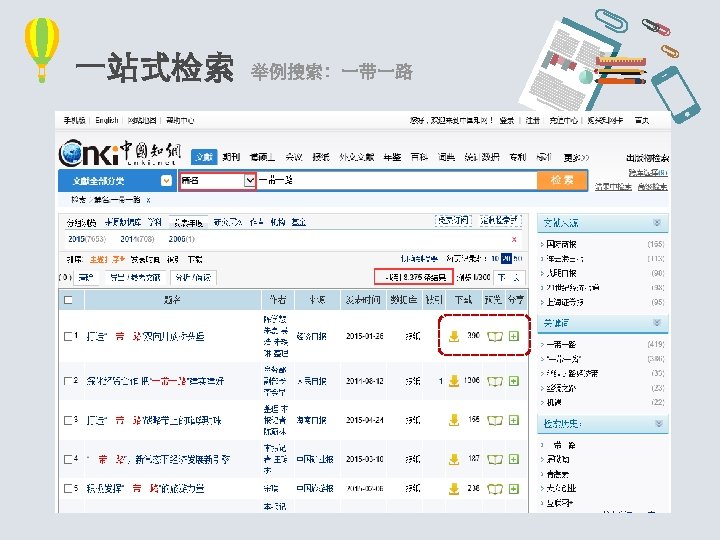Click in the search keyword input box
Viewport: 720px width, 540px height.
coord(397,180)
